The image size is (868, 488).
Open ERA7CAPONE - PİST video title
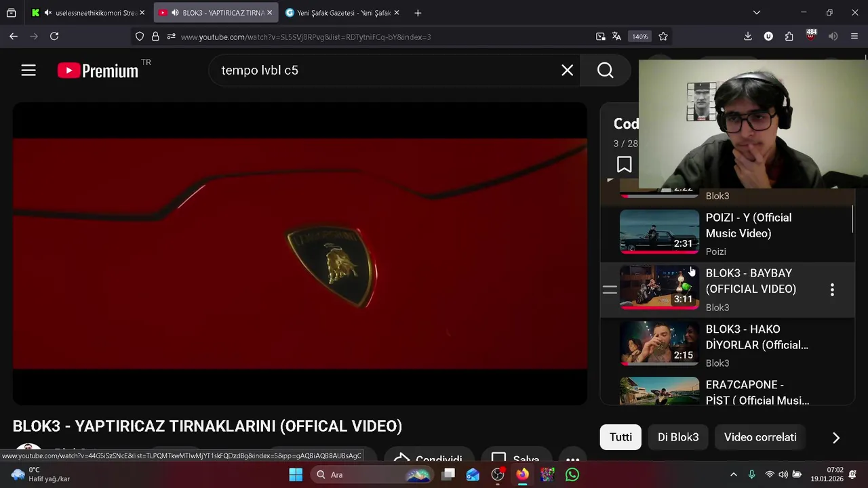[757, 393]
